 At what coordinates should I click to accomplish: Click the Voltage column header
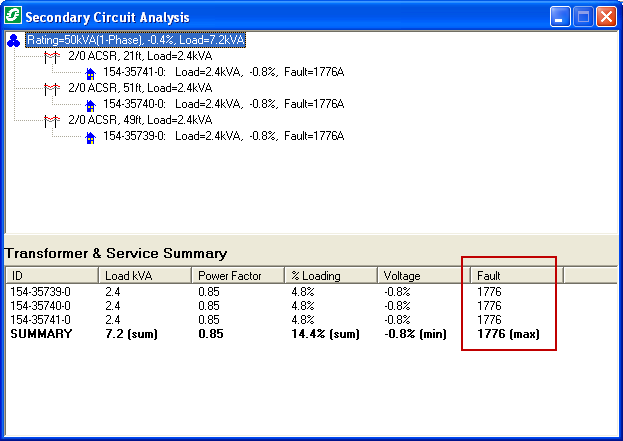pyautogui.click(x=422, y=275)
